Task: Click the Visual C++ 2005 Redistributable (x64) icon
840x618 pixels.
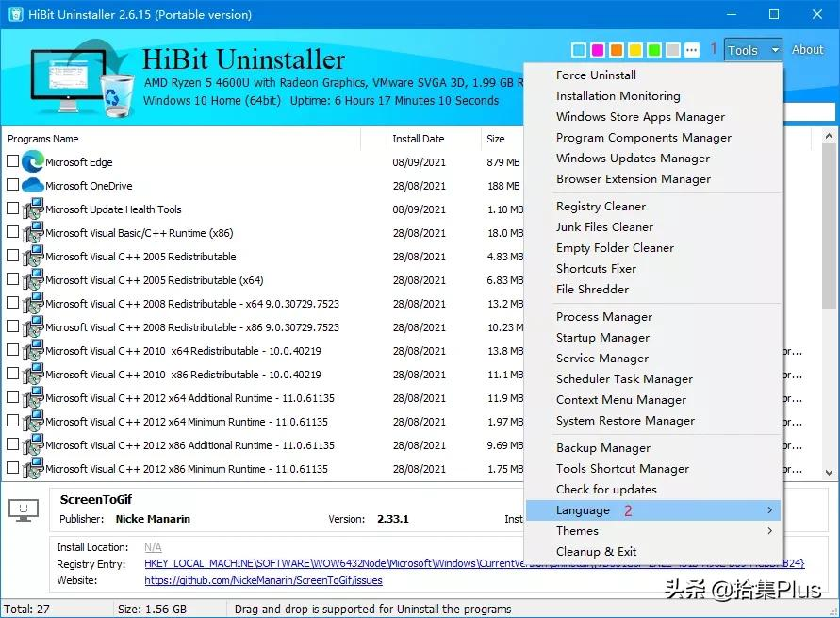Action: click(33, 280)
